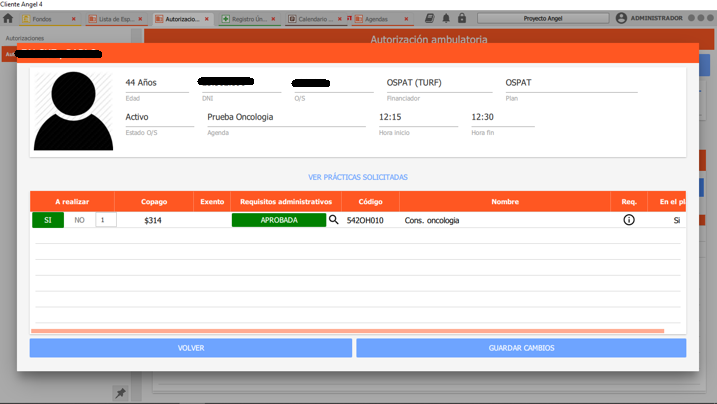Open the book manual icon

[429, 19]
